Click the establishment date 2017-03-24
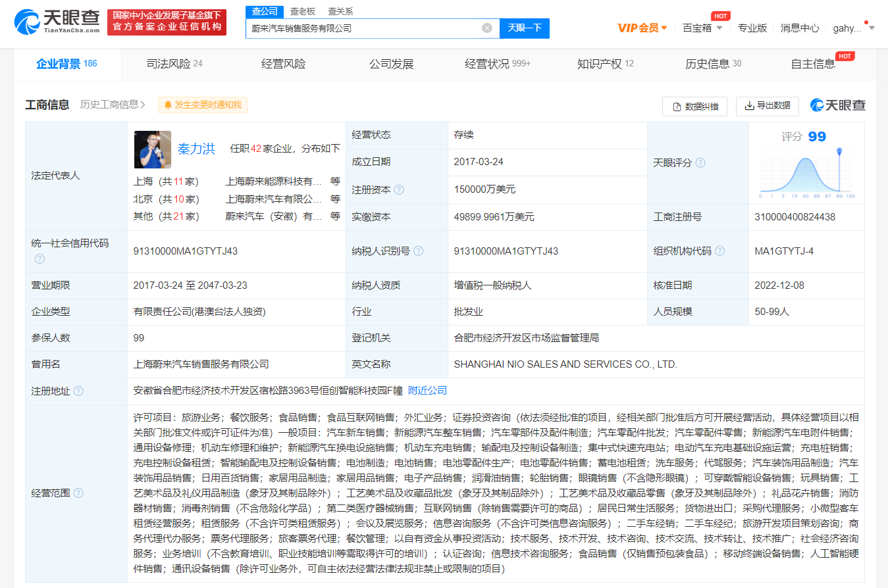The height and width of the screenshot is (588, 888). (x=479, y=162)
